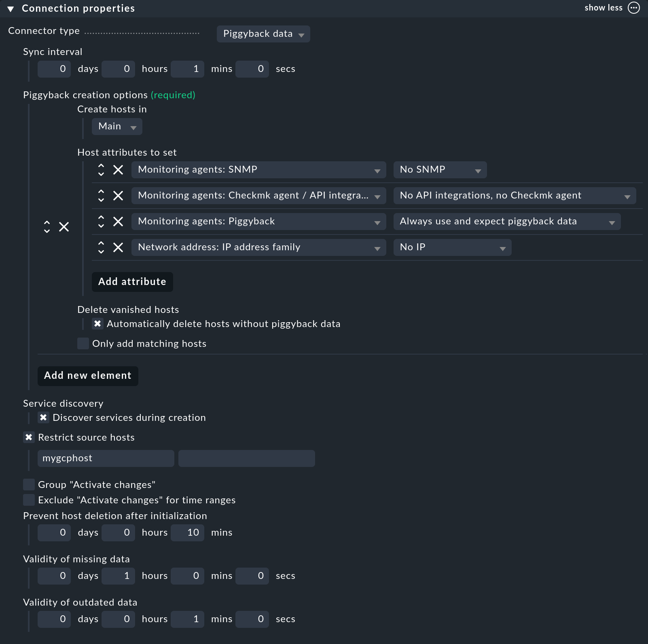Edit the mygcphost source host field
The height and width of the screenshot is (644, 648).
point(106,458)
